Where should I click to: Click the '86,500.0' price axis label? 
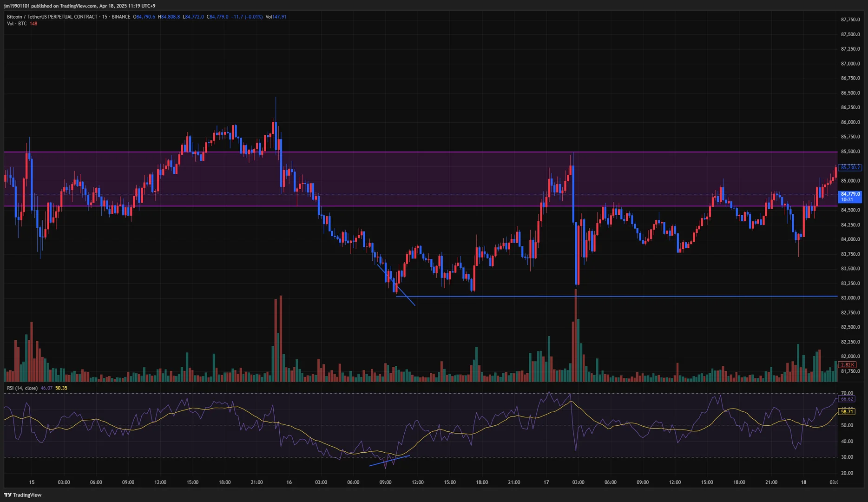pyautogui.click(x=850, y=93)
